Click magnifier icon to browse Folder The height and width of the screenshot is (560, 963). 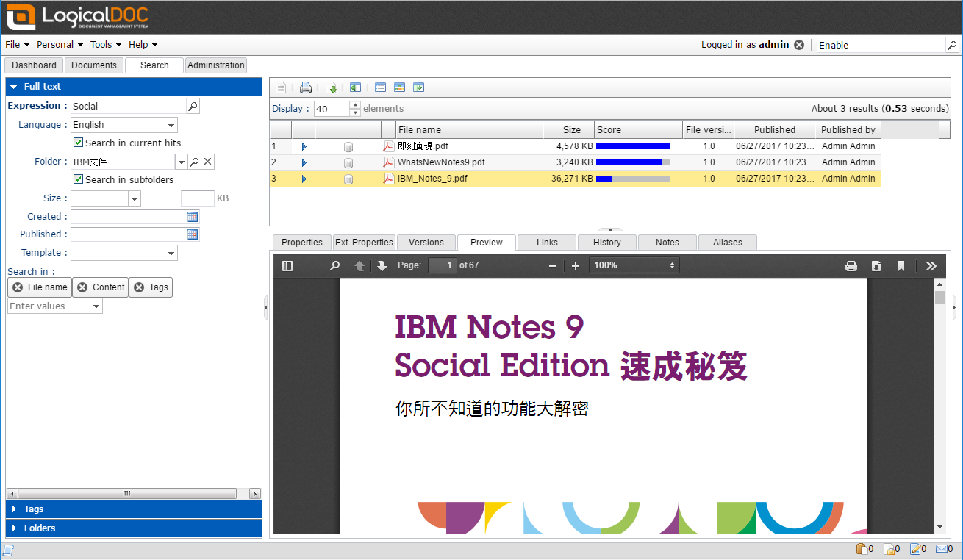click(195, 162)
